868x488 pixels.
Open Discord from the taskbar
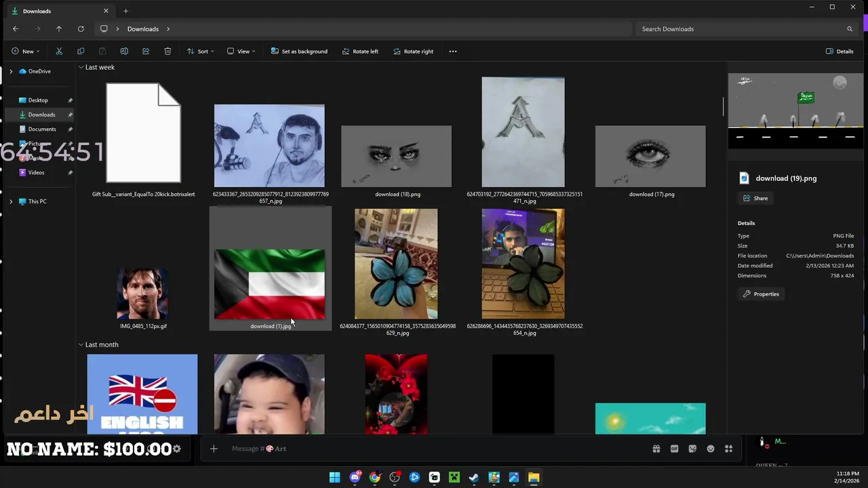coord(355,478)
